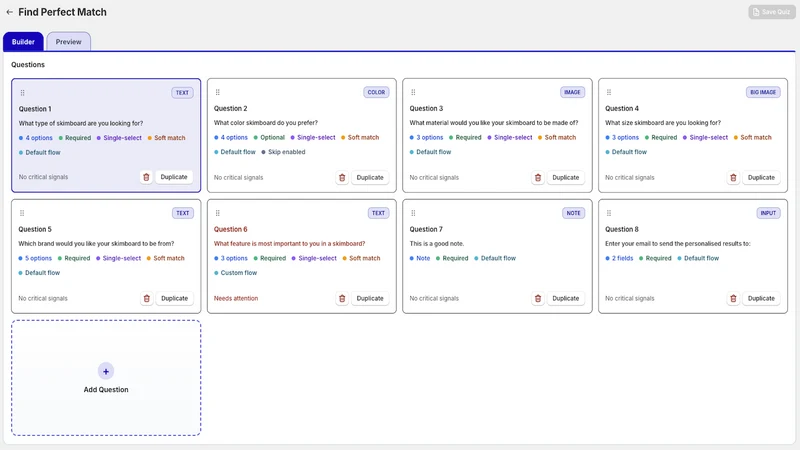
Task: Duplicate Question 3
Action: coord(565,178)
